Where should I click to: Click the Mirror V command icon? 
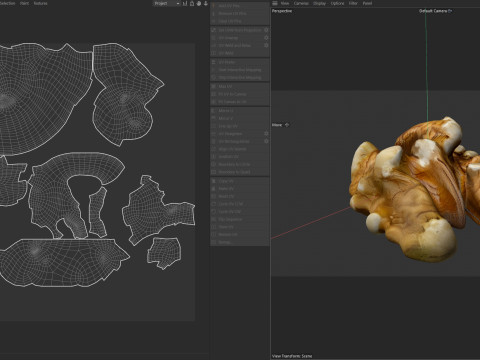[x=214, y=118]
